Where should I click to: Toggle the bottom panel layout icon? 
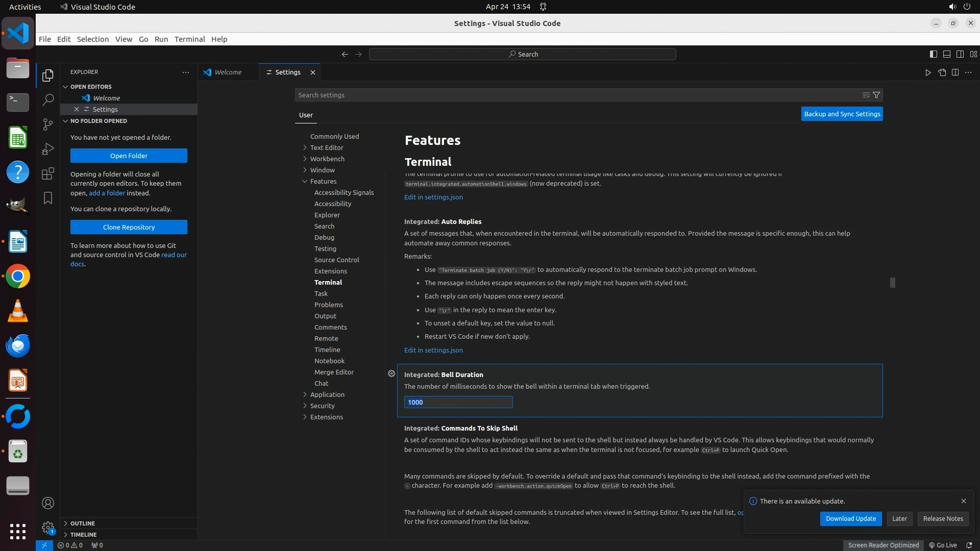point(946,54)
